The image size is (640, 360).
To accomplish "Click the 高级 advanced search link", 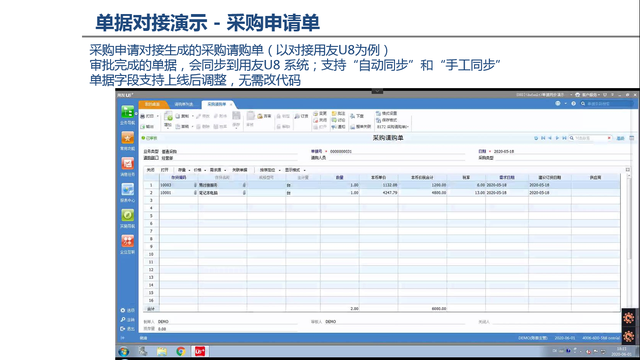I will point(620,138).
